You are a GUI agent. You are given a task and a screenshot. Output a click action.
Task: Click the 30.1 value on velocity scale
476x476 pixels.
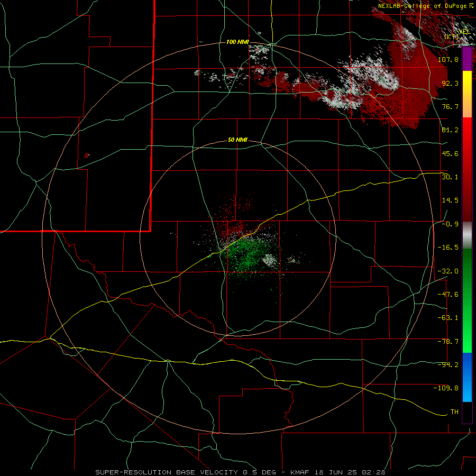tap(450, 177)
